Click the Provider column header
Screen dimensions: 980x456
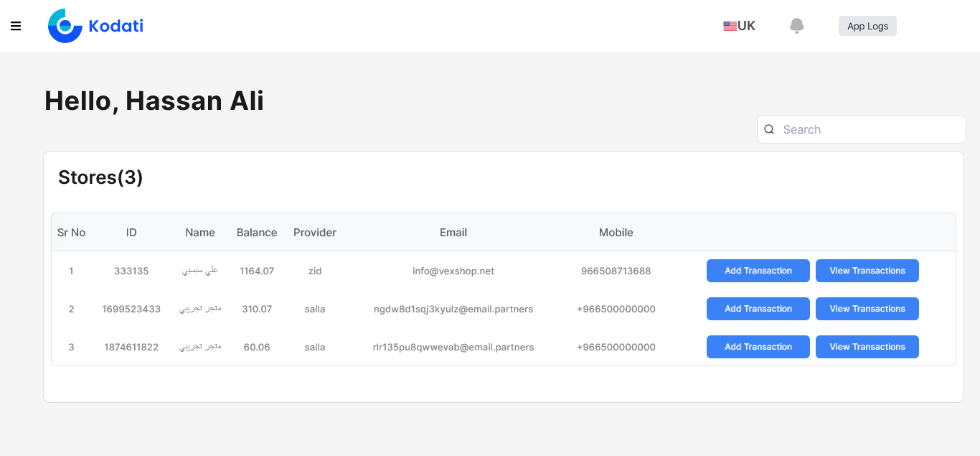pos(315,233)
